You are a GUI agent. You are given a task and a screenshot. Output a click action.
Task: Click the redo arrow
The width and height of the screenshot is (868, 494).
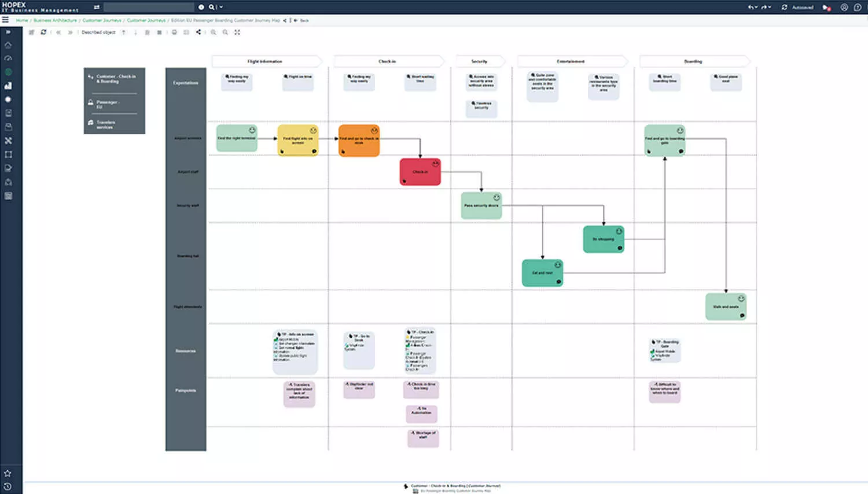tap(764, 7)
